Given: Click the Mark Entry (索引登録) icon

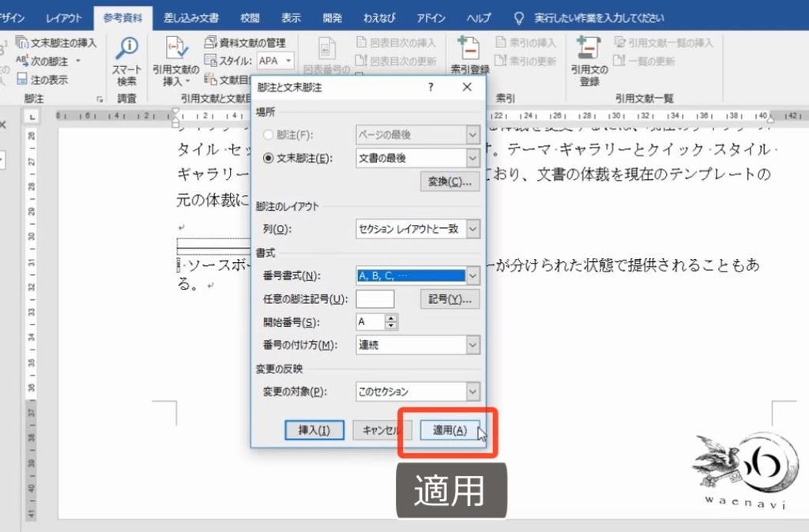Looking at the screenshot, I should (469, 48).
